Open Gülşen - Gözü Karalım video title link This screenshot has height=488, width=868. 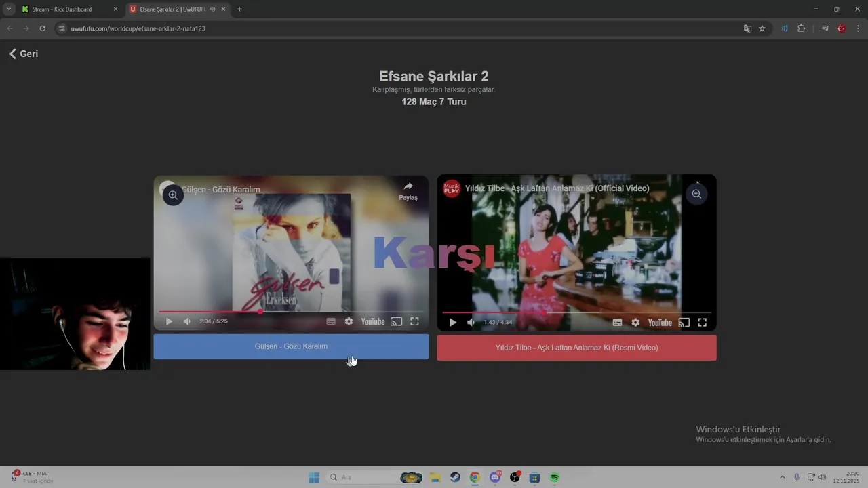(x=221, y=190)
